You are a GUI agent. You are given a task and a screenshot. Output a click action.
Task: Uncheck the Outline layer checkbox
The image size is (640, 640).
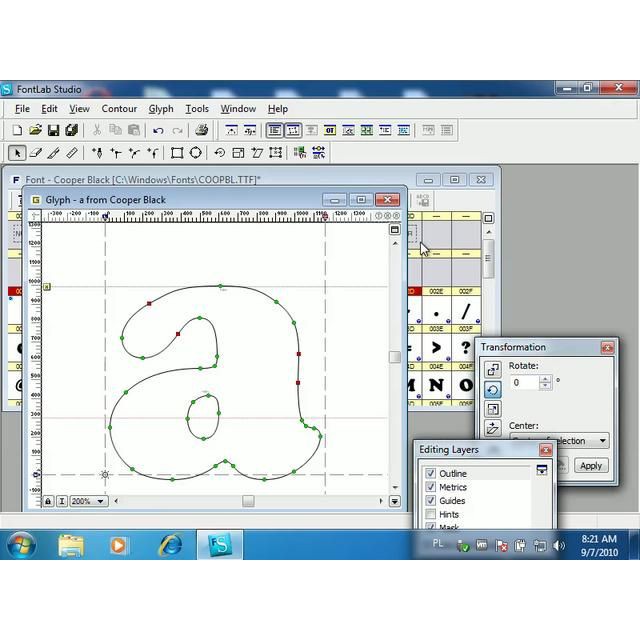pos(431,474)
